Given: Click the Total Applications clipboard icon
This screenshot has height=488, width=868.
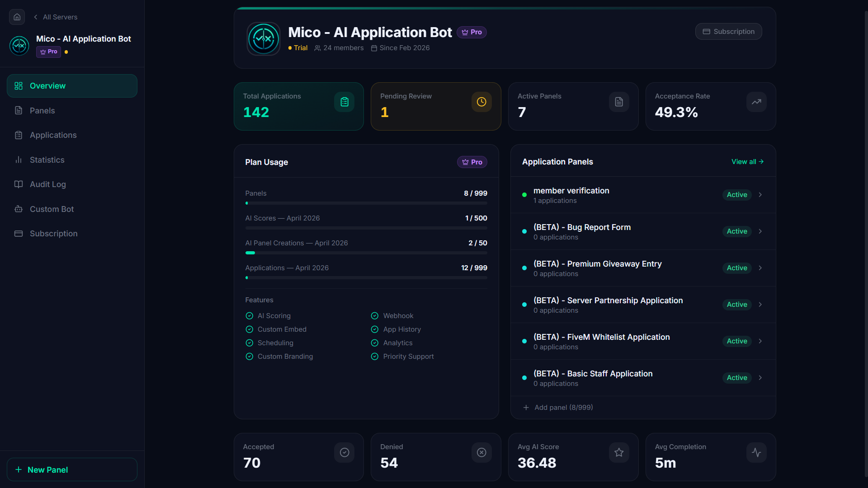Looking at the screenshot, I should click(344, 102).
